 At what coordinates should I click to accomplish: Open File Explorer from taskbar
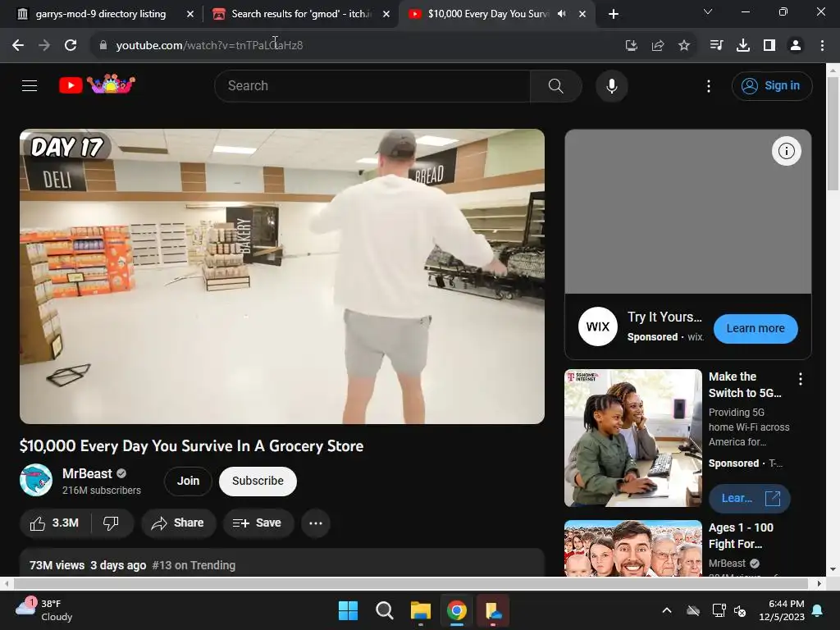[421, 610]
